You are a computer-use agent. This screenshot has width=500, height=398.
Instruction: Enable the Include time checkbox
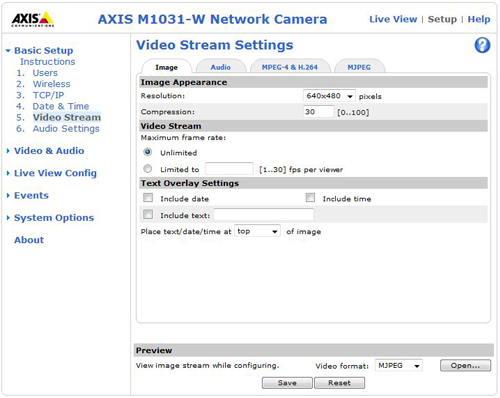(x=310, y=198)
